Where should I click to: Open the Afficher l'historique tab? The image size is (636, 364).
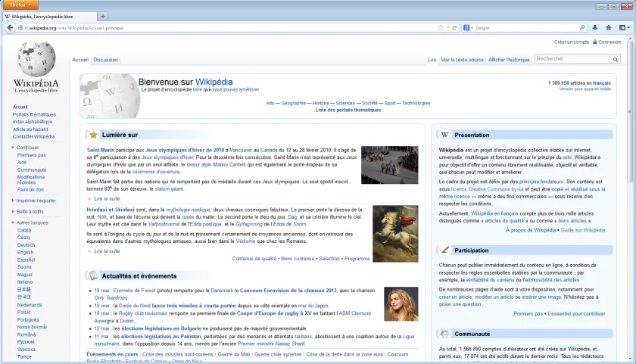point(509,60)
